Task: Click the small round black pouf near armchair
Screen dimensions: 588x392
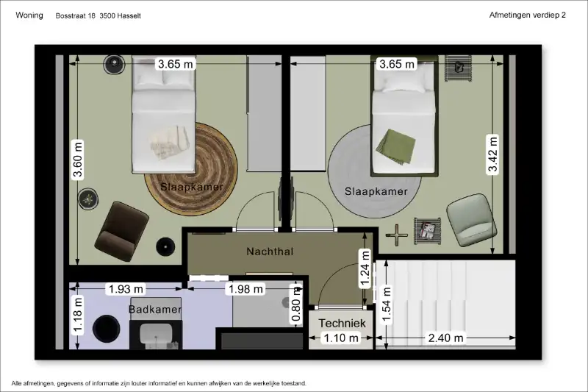Action: pyautogui.click(x=165, y=247)
